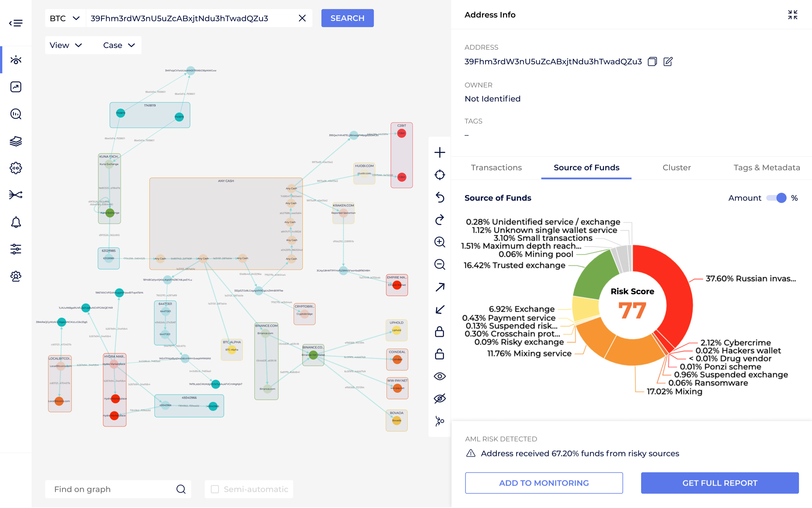Screen dimensions: 812x508
Task: Open the API settings gear icon in sidebar
Action: coord(16,168)
